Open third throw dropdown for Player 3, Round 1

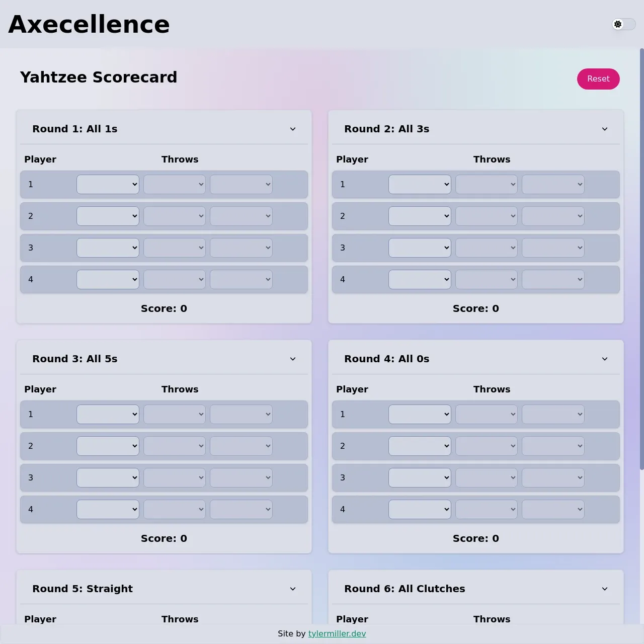point(241,248)
